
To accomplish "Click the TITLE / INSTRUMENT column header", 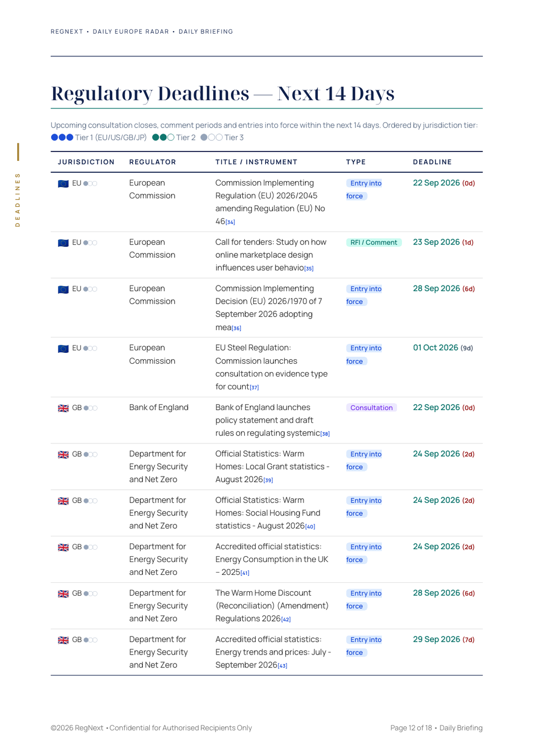I will click(256, 162).
